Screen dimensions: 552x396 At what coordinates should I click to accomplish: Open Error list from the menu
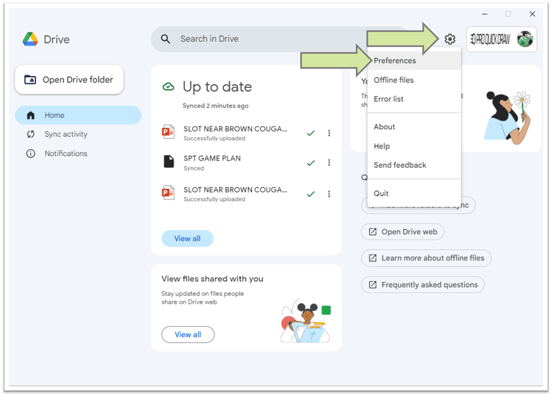click(x=414, y=99)
